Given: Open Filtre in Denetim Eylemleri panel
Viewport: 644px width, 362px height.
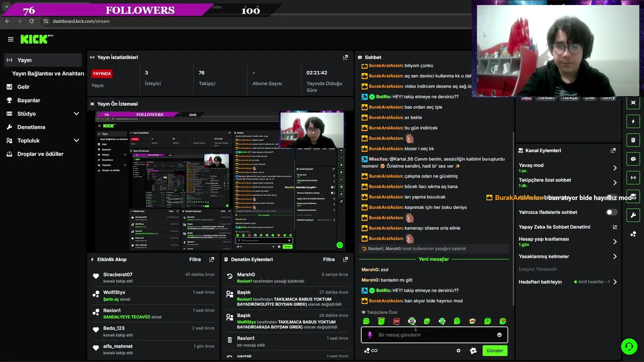Looking at the screenshot, I should click(x=329, y=259).
